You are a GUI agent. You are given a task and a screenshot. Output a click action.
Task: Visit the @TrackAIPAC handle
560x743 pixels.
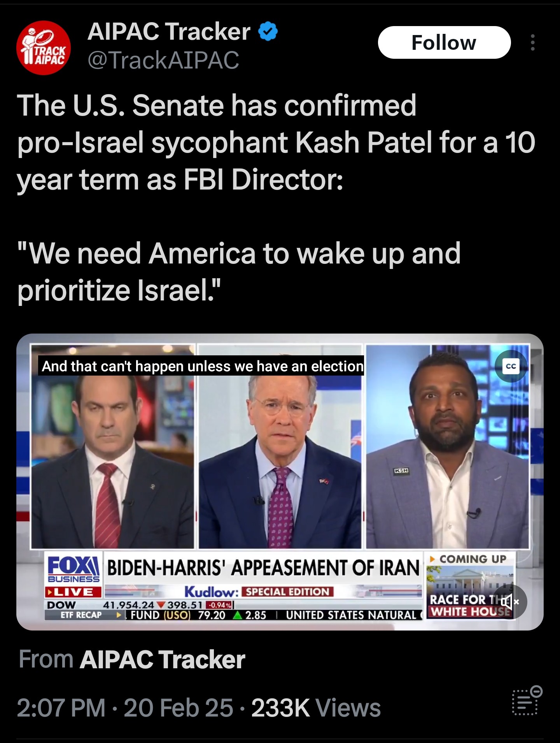(163, 60)
